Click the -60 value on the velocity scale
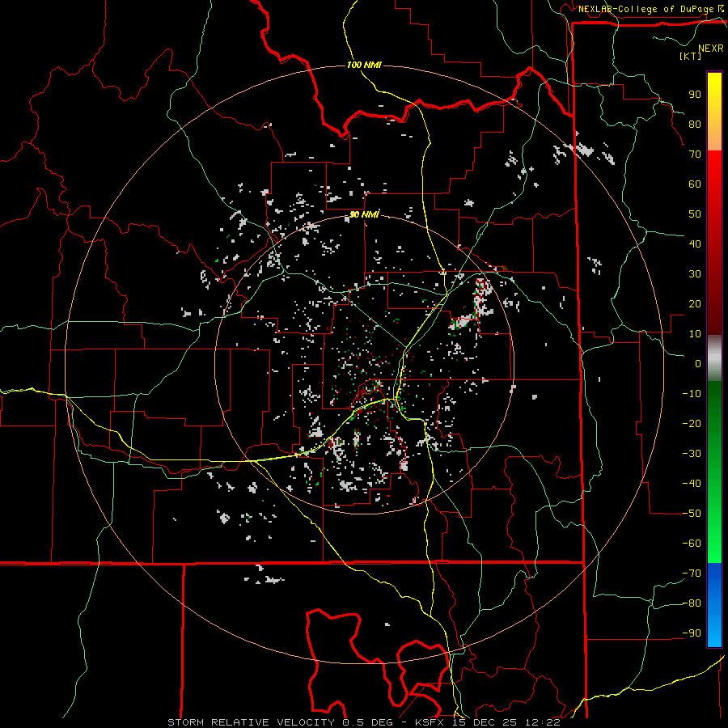 692,544
